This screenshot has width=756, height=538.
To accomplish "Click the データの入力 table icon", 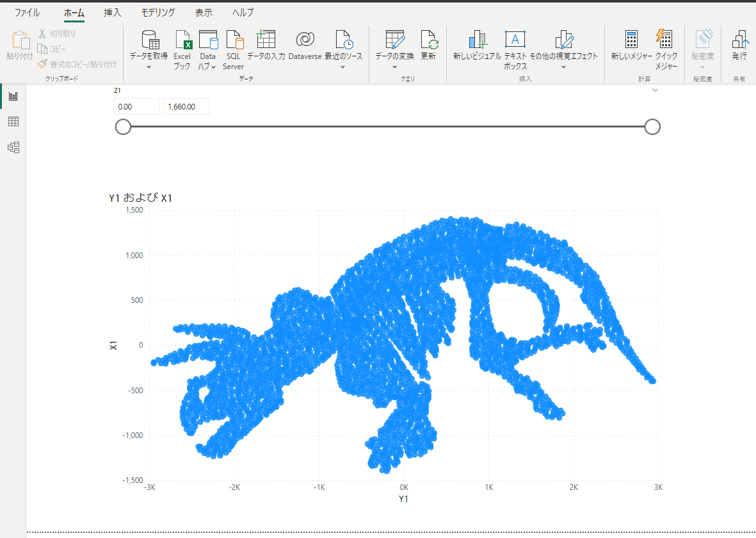I will (x=266, y=38).
